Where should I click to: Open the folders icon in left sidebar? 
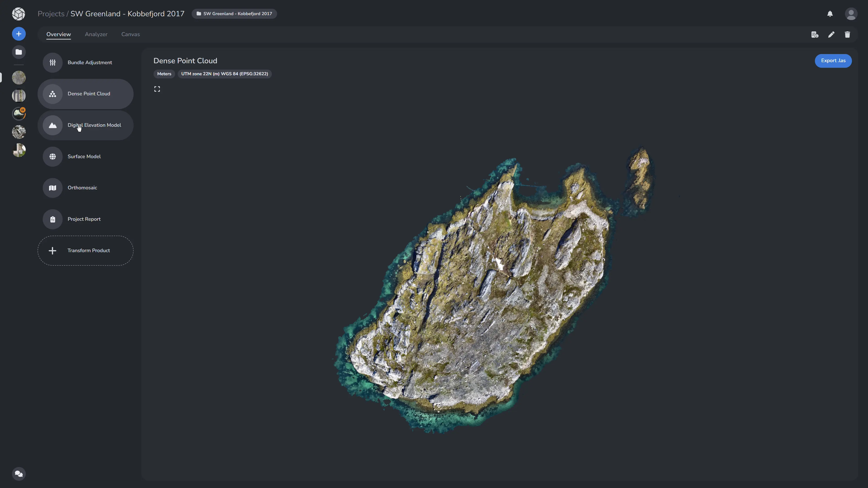pyautogui.click(x=19, y=52)
